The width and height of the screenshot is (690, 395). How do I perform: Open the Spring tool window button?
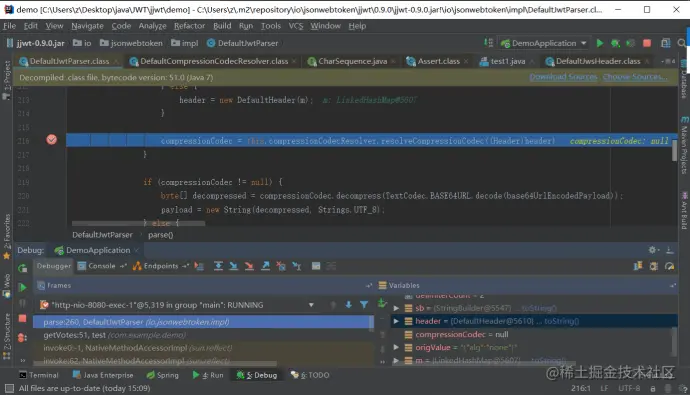pos(162,375)
